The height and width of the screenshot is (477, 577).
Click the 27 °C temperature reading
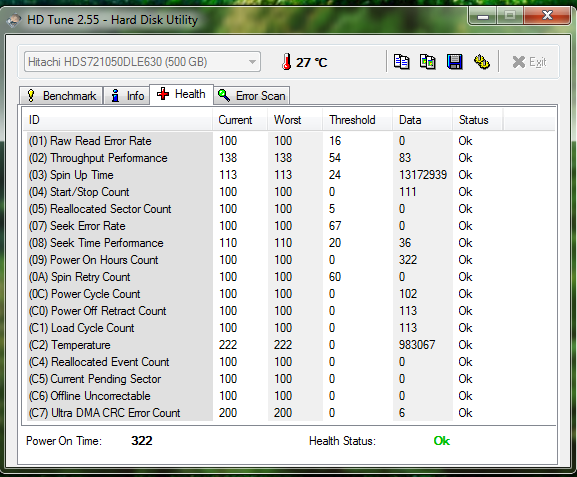point(311,62)
